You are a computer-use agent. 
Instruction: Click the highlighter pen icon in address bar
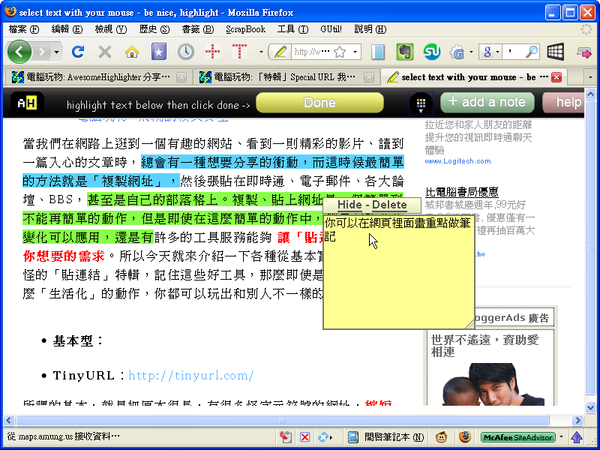[x=280, y=52]
